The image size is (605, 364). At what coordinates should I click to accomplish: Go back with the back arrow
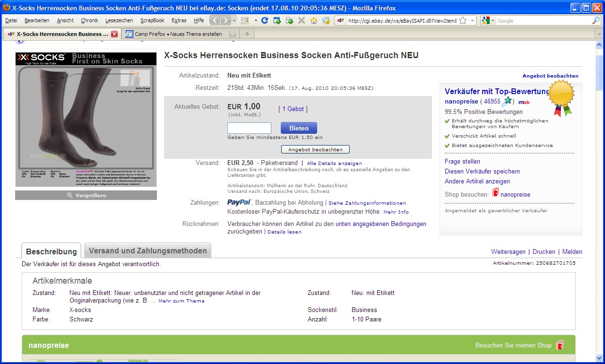click(x=215, y=20)
